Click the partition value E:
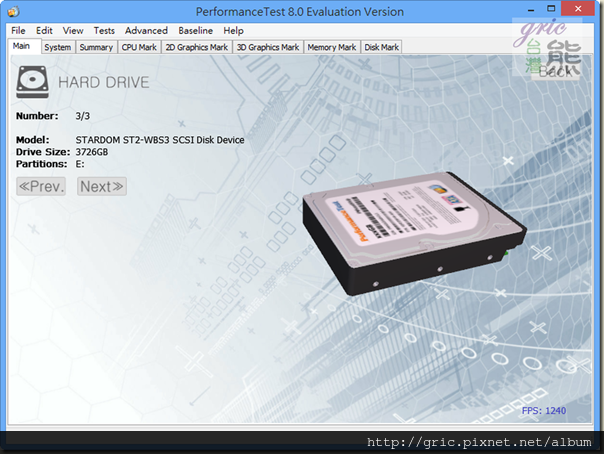This screenshot has width=604, height=454. 80,164
